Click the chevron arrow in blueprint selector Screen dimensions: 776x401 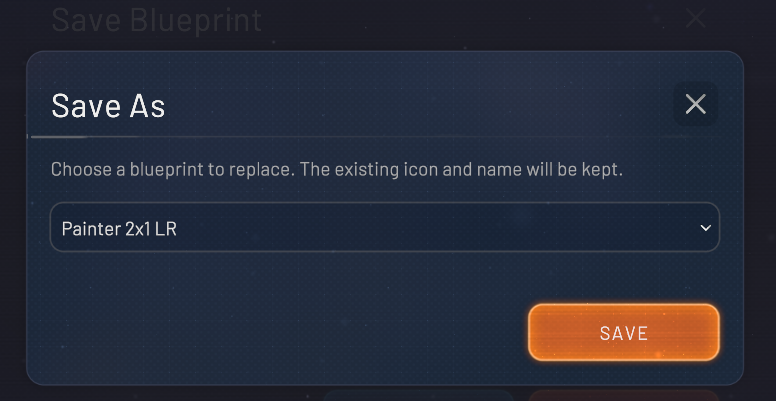point(705,228)
